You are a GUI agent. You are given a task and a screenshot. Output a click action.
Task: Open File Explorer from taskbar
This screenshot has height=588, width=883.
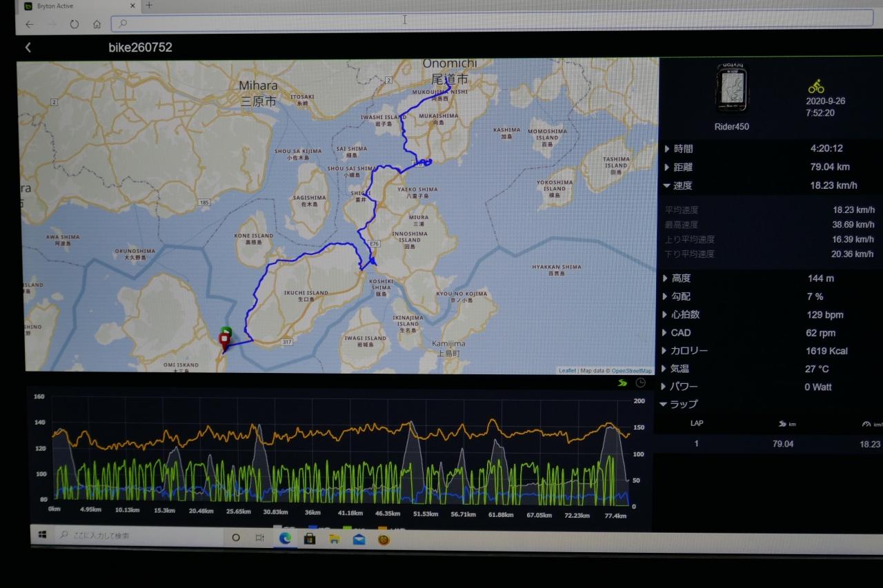coord(334,538)
